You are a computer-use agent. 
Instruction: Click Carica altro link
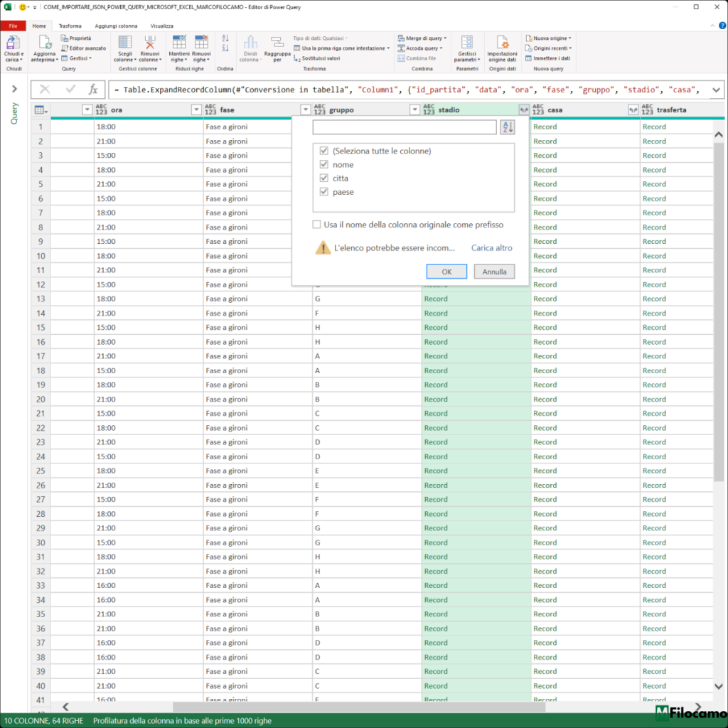coord(492,248)
